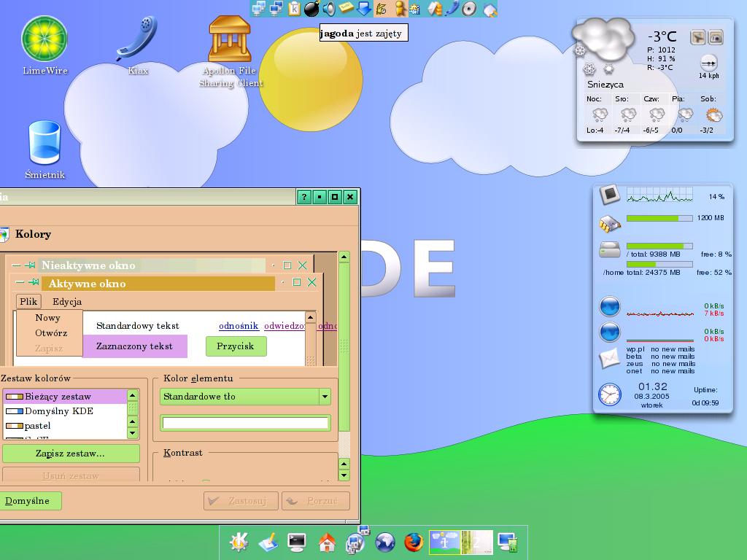Click the CPU chip icon in system monitor
The height and width of the screenshot is (560, 747).
click(x=610, y=194)
